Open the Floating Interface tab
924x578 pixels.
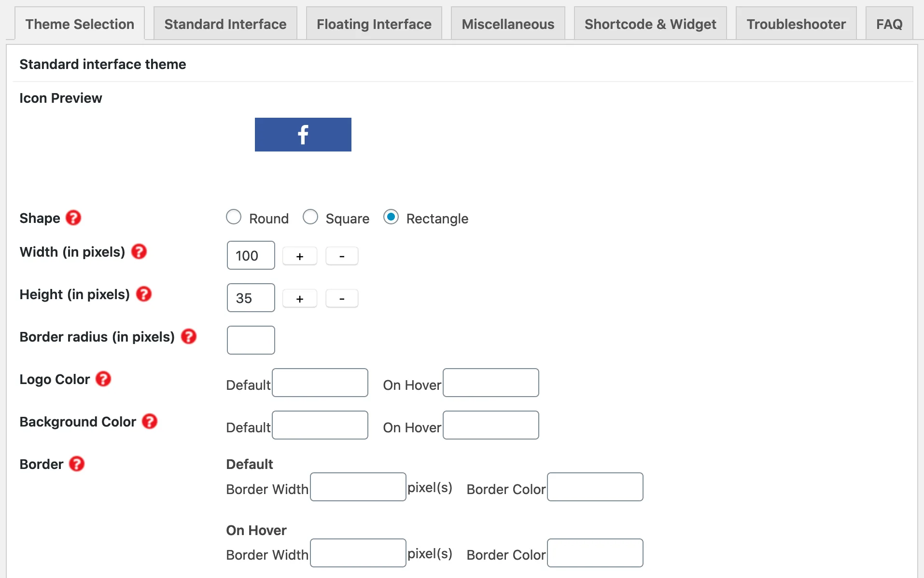[374, 24]
